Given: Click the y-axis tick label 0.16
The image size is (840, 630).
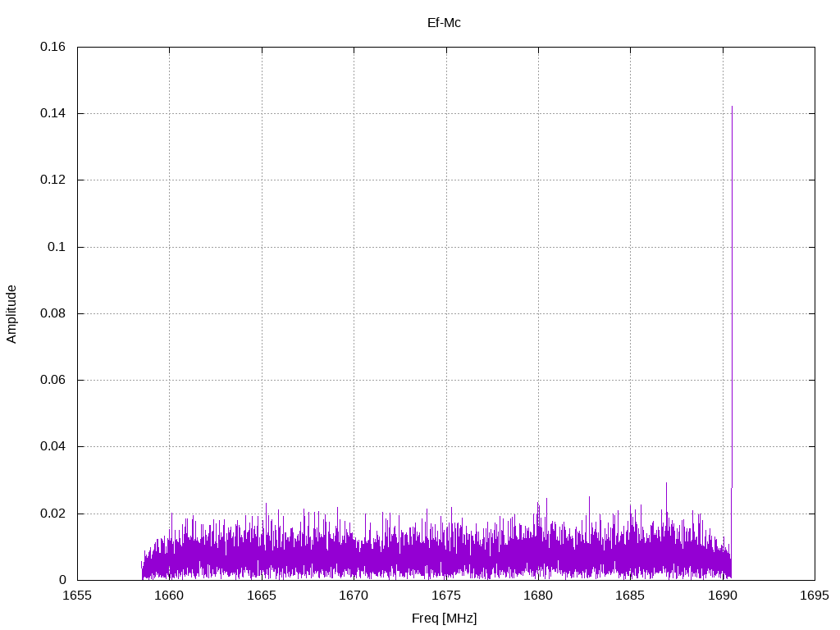Looking at the screenshot, I should pos(52,47).
